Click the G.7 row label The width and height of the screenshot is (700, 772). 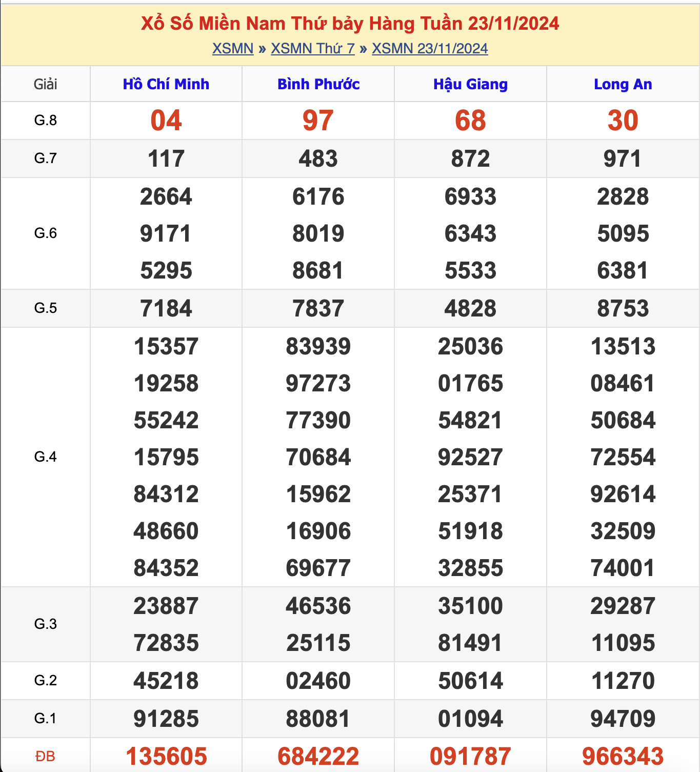(46, 159)
